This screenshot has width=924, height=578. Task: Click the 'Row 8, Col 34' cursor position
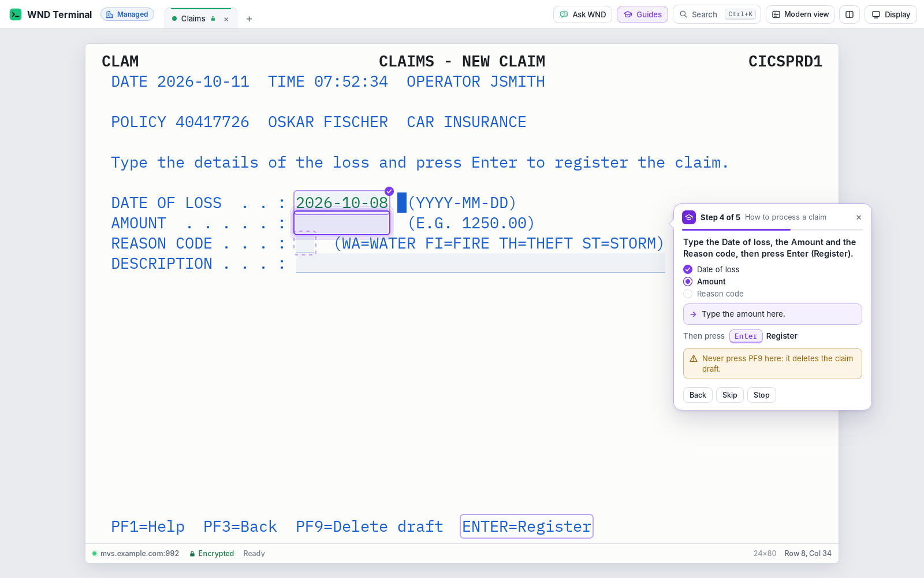(x=808, y=554)
